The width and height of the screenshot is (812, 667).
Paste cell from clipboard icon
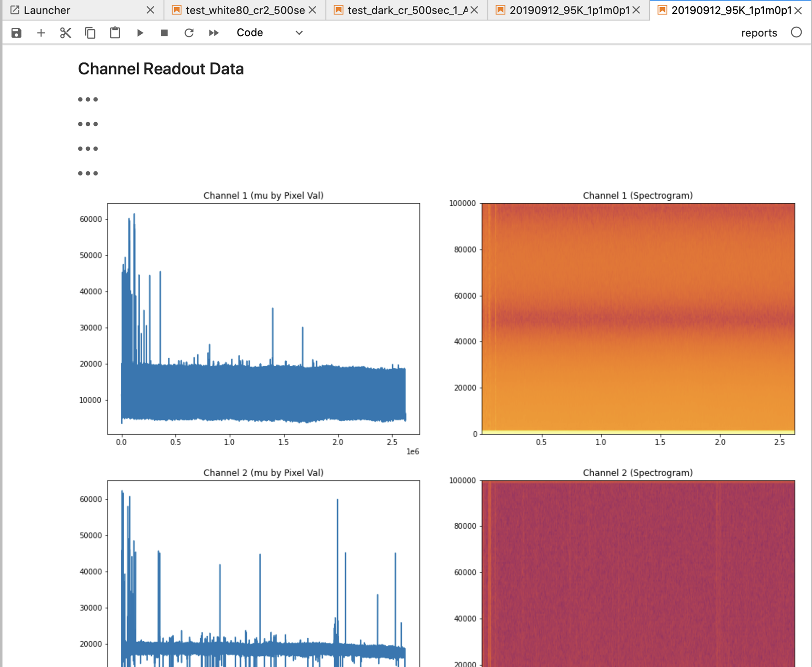[x=115, y=33]
